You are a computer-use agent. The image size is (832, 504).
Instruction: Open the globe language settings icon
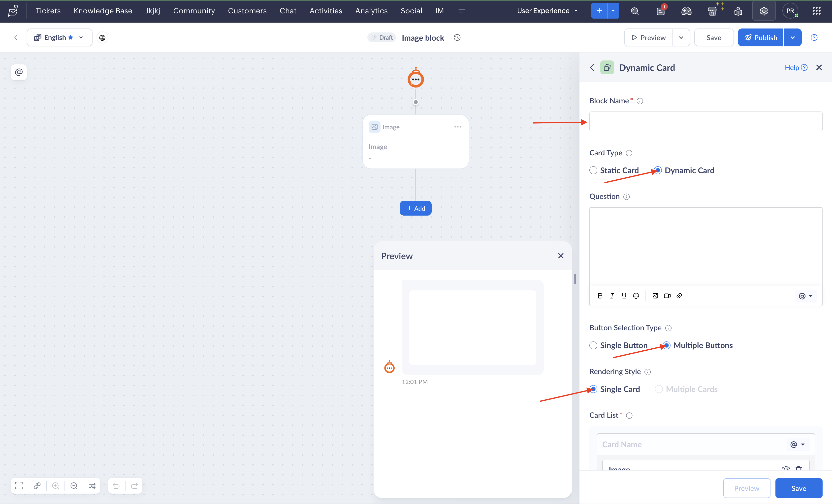tap(102, 38)
